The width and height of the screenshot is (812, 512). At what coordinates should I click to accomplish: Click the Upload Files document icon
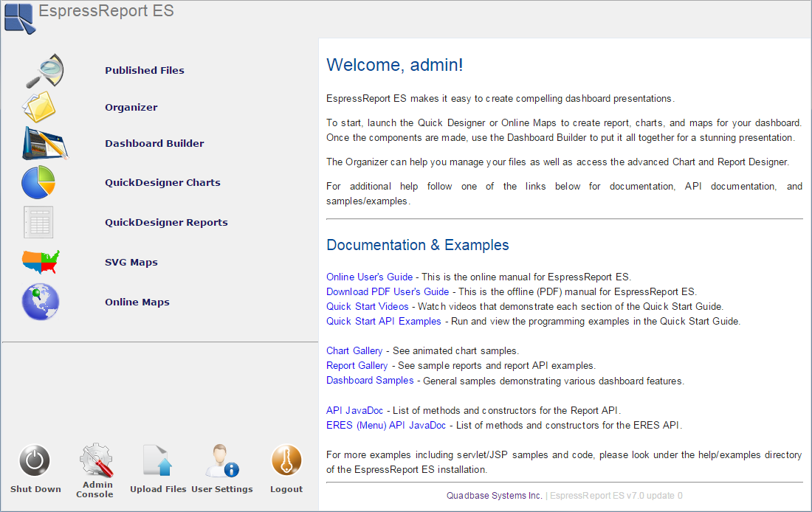[157, 460]
